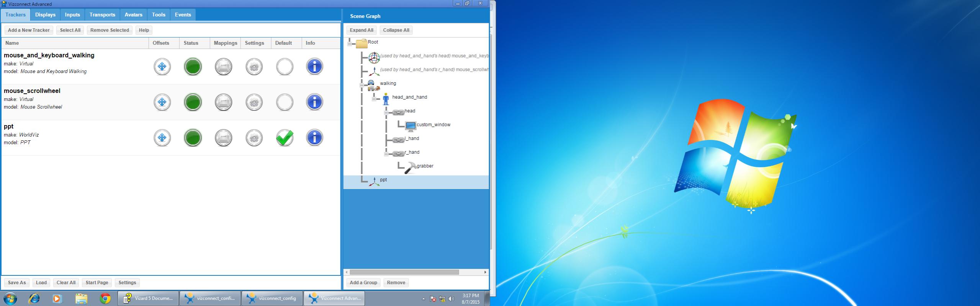980x306 pixels.
Task: Select the grabber hammer tool icon
Action: pyautogui.click(x=410, y=168)
